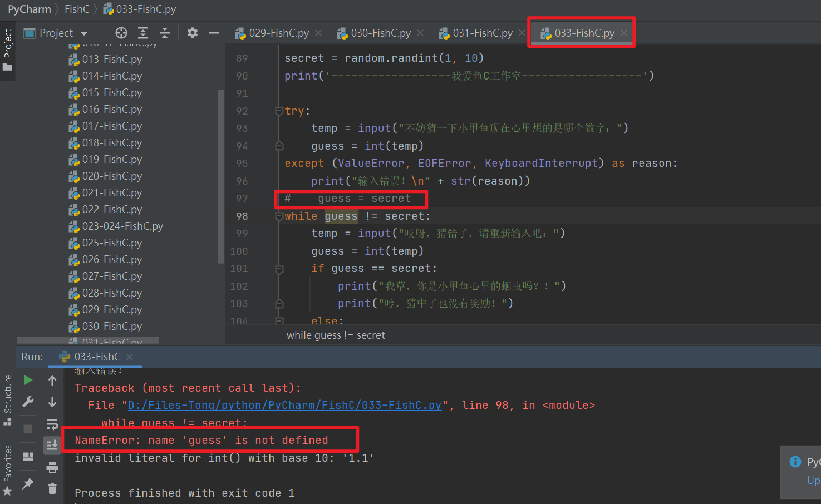
Task: Select 028-FishC.py in Project tree
Action: pyautogui.click(x=105, y=293)
